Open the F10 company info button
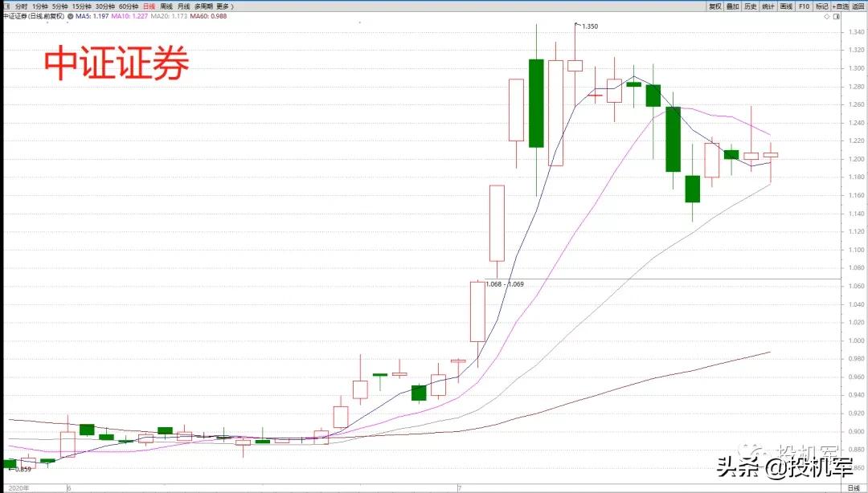868x493 pixels. [x=804, y=6]
